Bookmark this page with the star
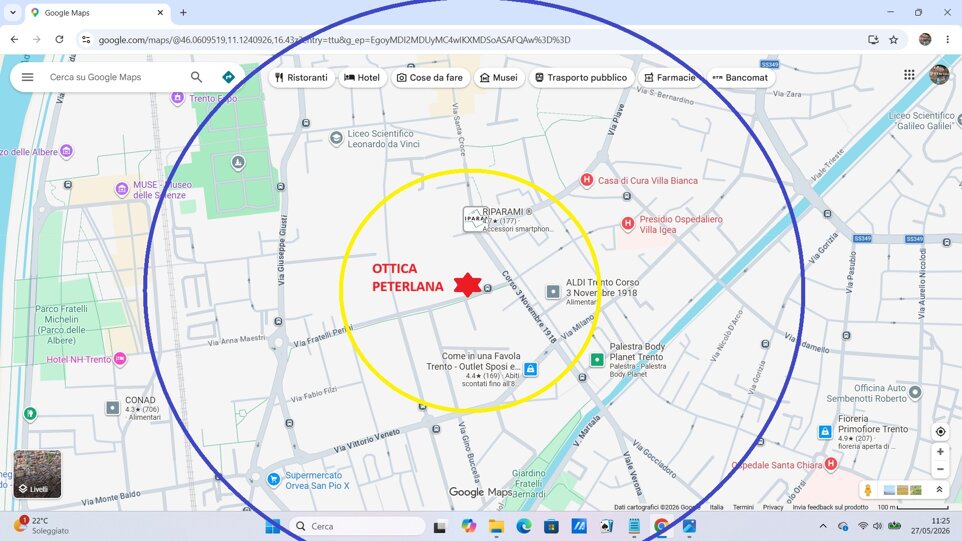The height and width of the screenshot is (541, 962). coord(893,39)
